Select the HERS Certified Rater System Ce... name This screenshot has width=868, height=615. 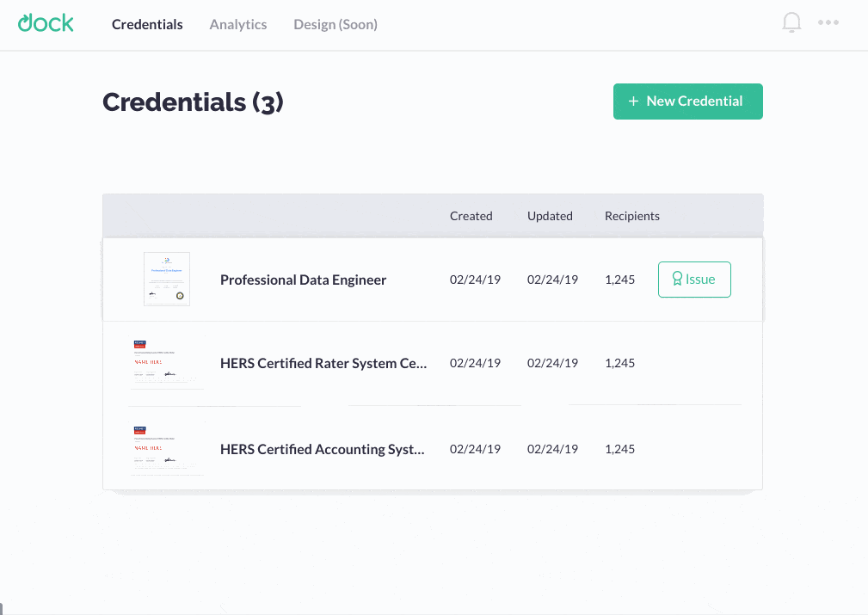[323, 363]
